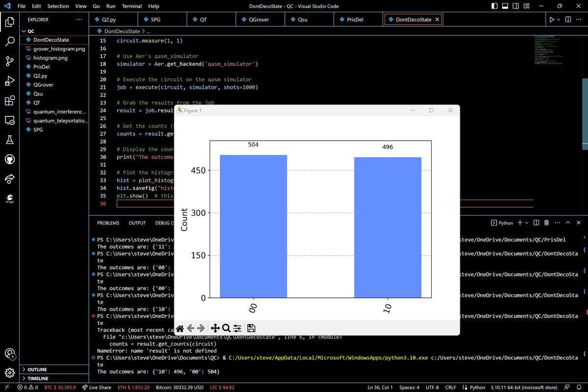
Task: Expand the OUTLINE section
Action: click(37, 369)
